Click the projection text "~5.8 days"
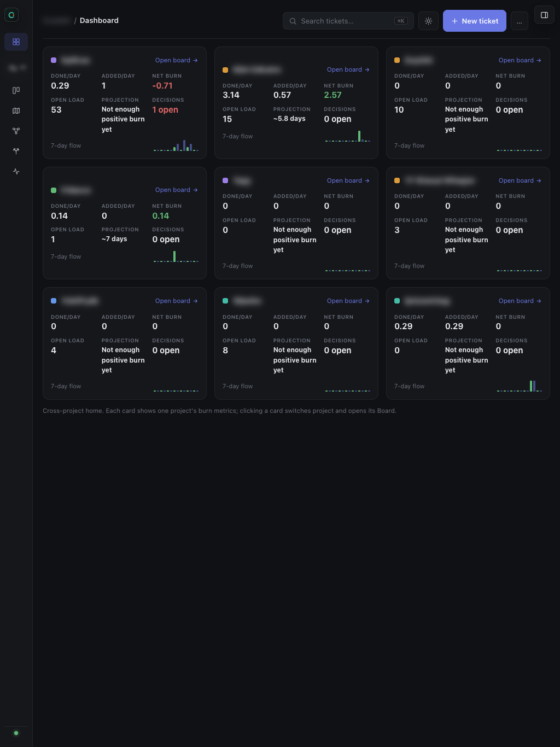Viewport: 560px width, 747px height. (x=289, y=119)
